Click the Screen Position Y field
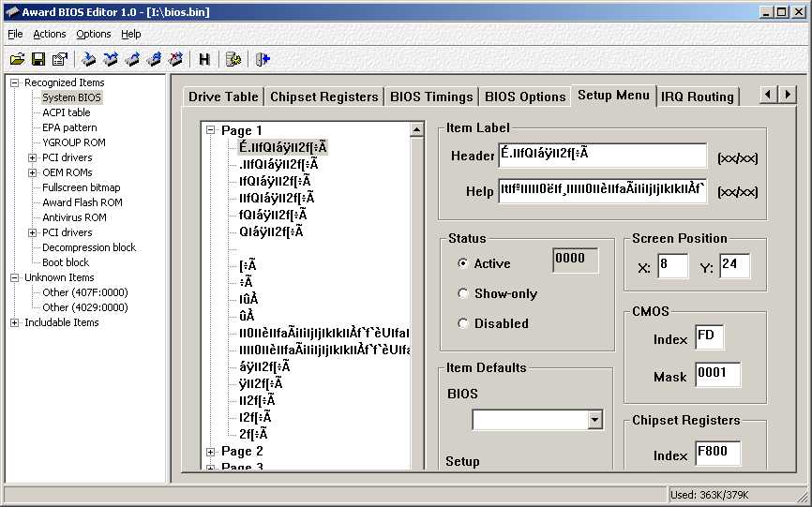 tap(735, 266)
